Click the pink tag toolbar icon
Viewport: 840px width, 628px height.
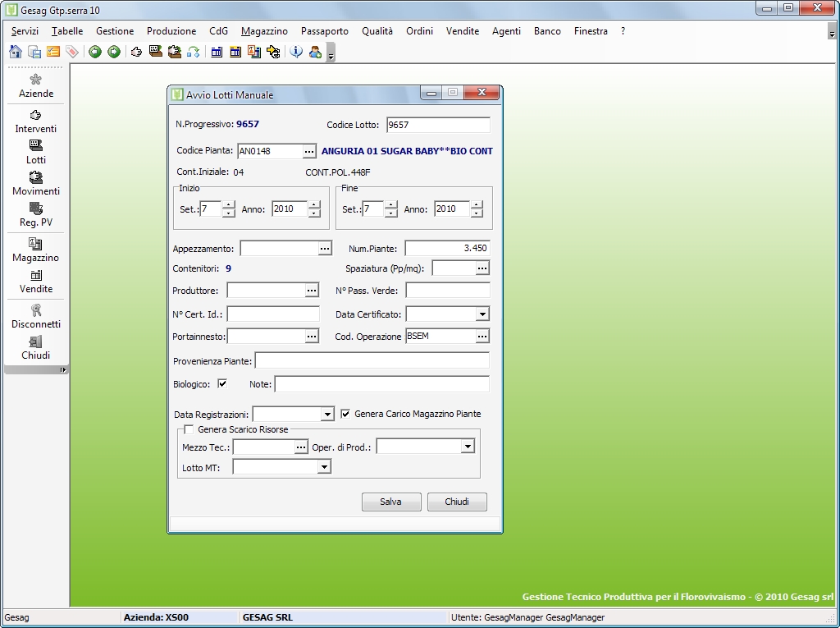click(72, 52)
